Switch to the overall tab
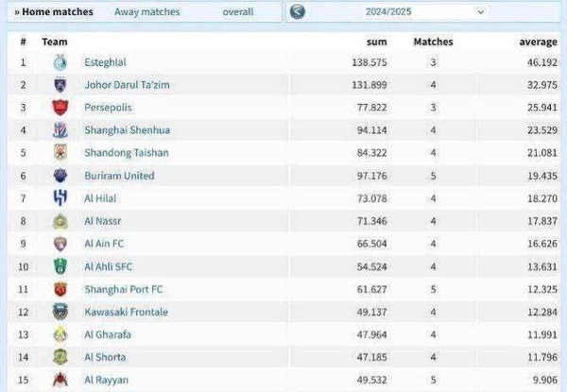The width and height of the screenshot is (567, 392). 238,12
